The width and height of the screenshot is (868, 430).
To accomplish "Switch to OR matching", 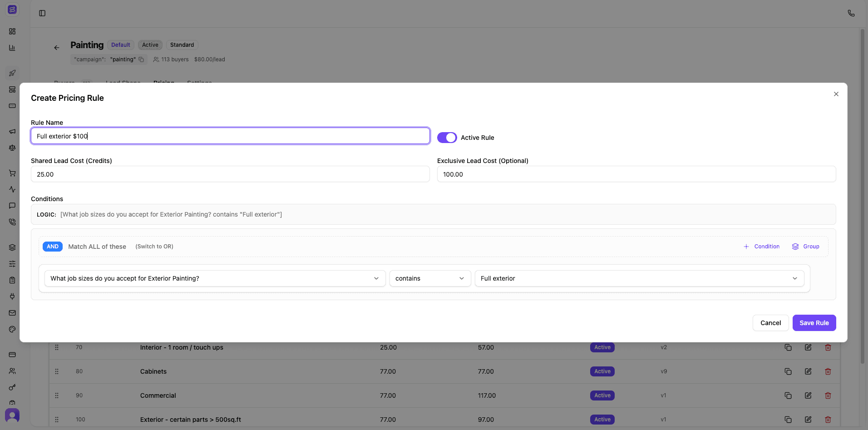I will click(154, 247).
